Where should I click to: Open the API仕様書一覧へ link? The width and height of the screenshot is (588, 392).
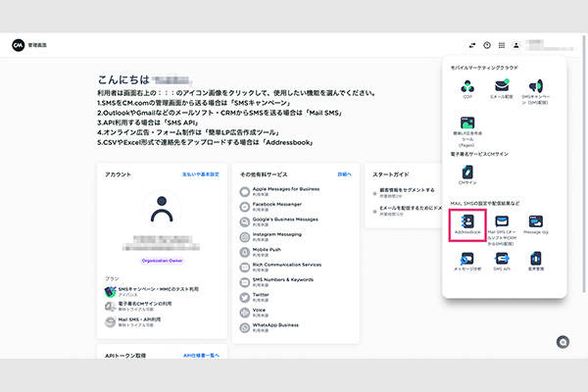pyautogui.click(x=200, y=355)
